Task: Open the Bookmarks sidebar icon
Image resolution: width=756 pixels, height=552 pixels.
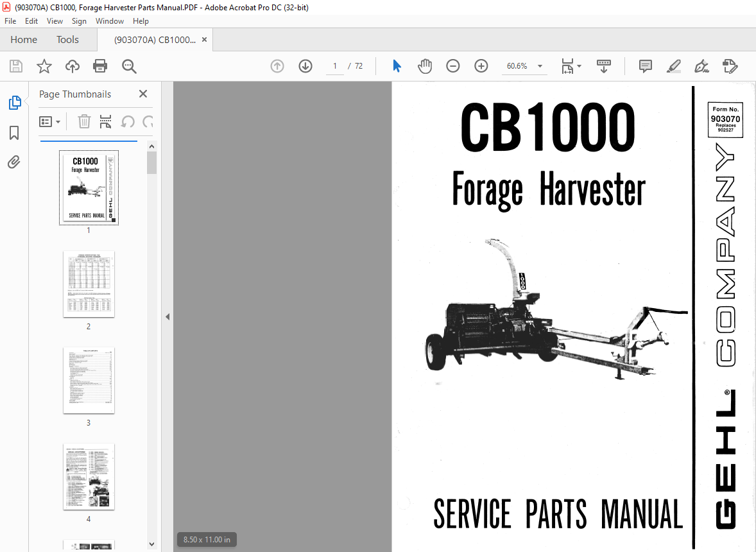Action: pyautogui.click(x=15, y=133)
